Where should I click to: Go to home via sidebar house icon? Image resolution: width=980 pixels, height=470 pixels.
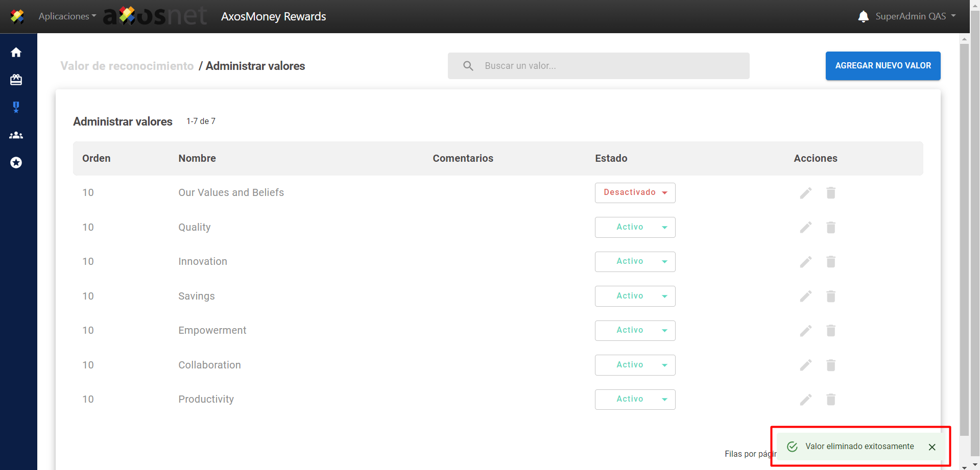pos(16,53)
